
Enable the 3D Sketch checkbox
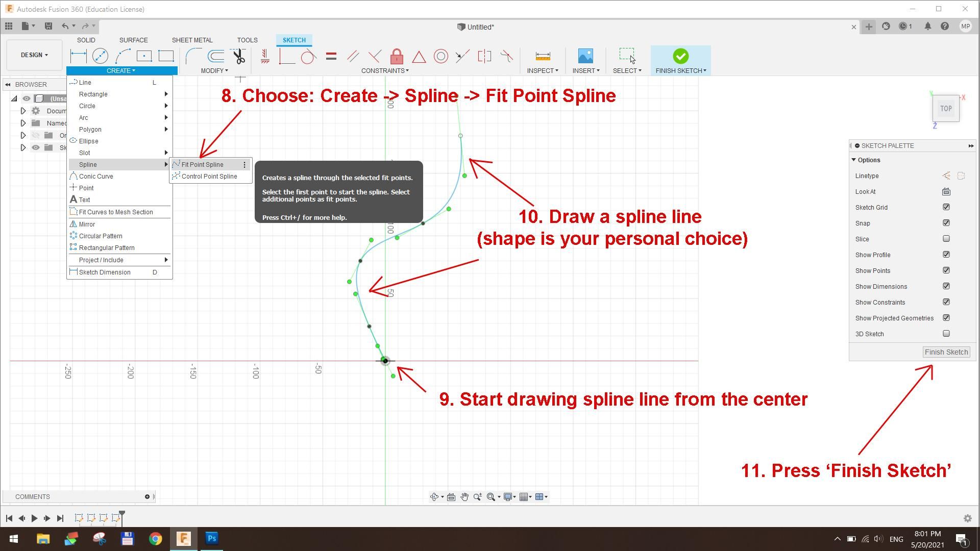pos(946,334)
